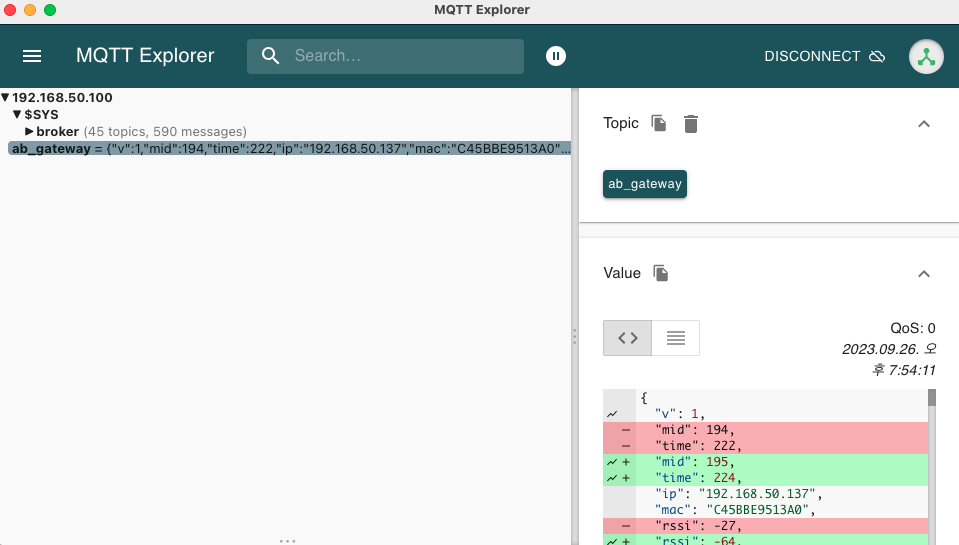Click the removed "time": 222 line
The width and height of the screenshot is (959, 545).
pos(766,446)
